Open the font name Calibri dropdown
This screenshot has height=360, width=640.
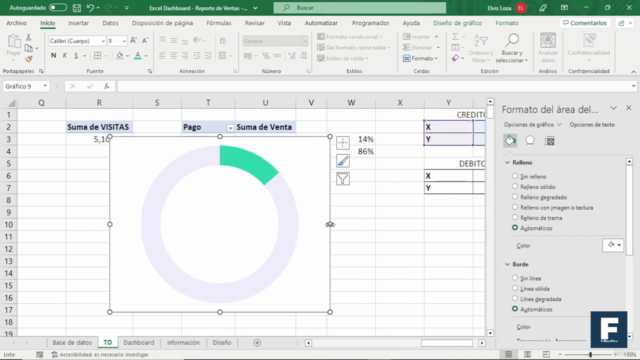click(103, 41)
